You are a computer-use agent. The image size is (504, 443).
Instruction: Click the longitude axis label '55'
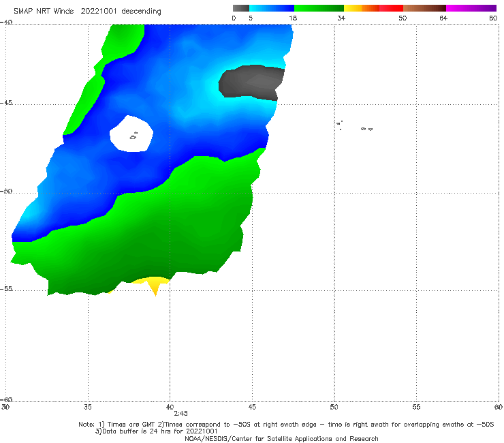(416, 407)
